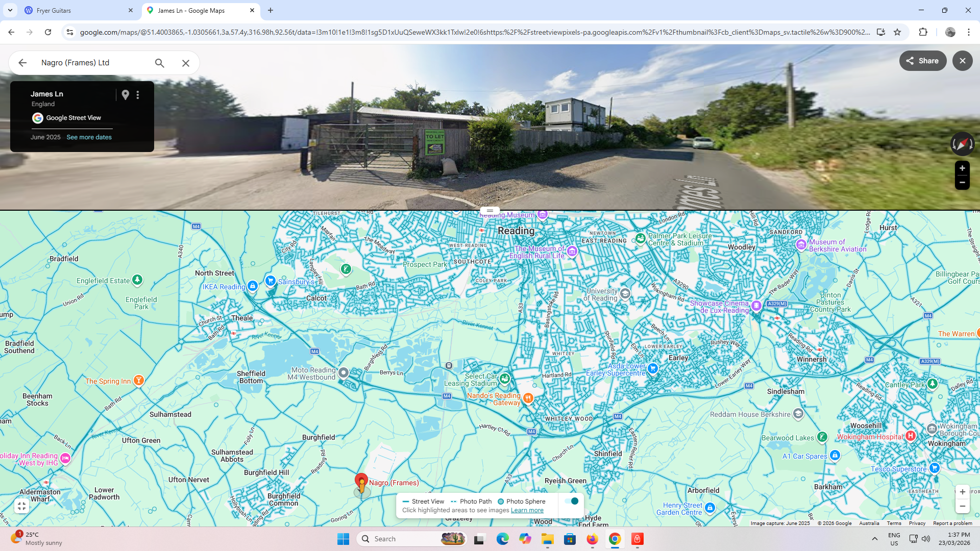Screen dimensions: 980x551
Task: Open the three-dot menu in James Ln card
Action: [x=138, y=95]
